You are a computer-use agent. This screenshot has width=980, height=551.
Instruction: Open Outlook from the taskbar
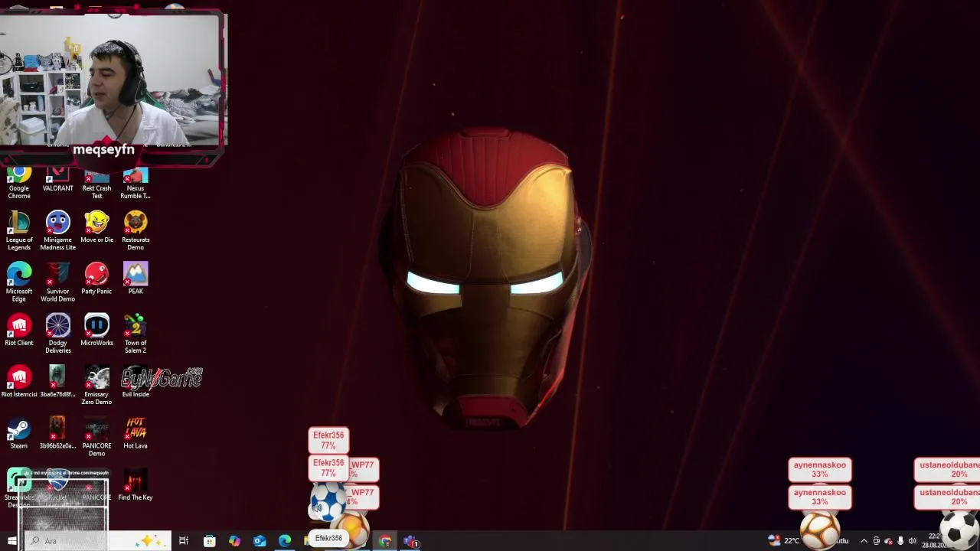click(260, 541)
